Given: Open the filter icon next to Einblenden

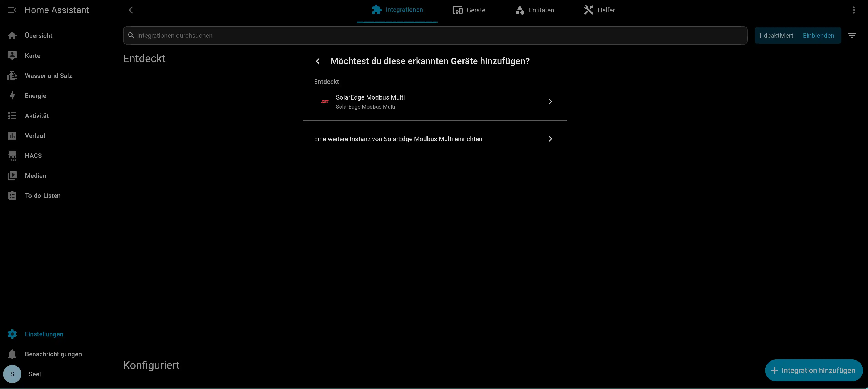Looking at the screenshot, I should click(852, 35).
